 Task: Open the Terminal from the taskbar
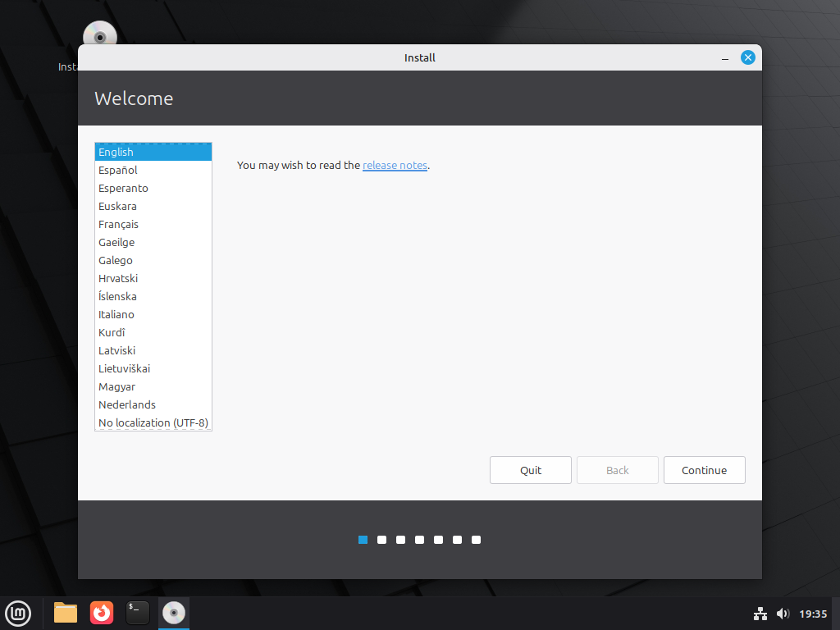[138, 613]
